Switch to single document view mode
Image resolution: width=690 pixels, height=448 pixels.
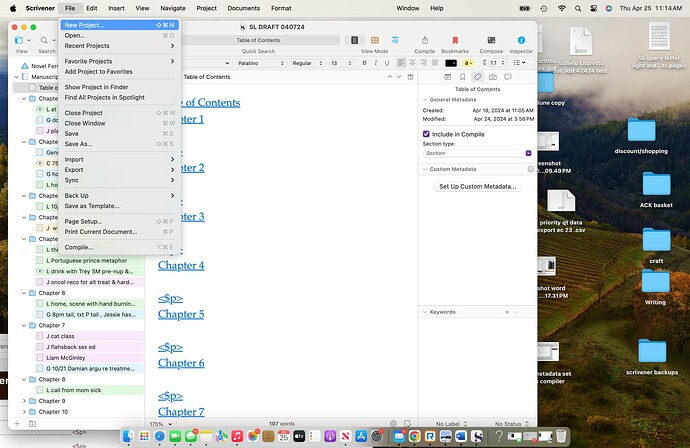[x=354, y=40]
